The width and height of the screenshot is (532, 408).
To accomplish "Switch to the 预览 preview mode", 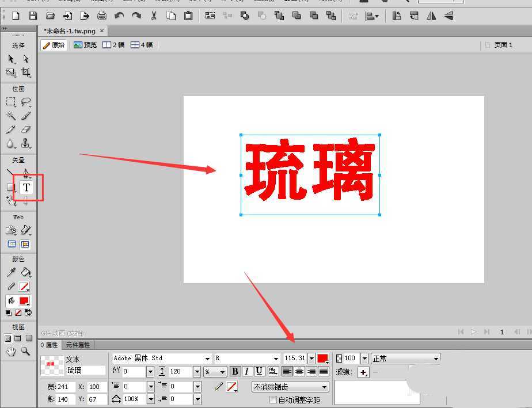I will 86,44.
